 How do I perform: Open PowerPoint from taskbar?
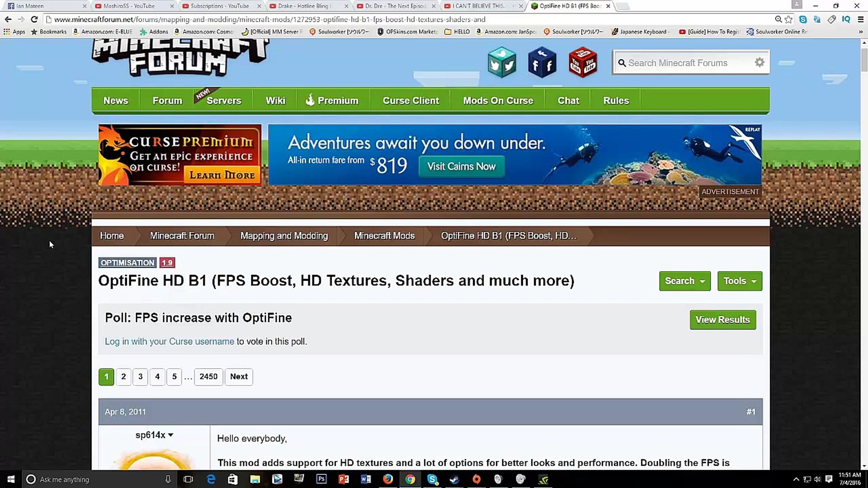(344, 479)
